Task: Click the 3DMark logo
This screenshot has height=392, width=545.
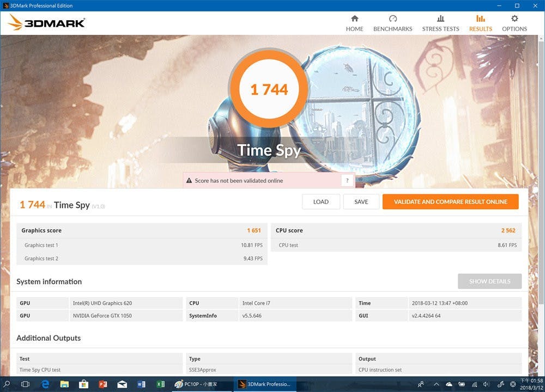Action: pyautogui.click(x=46, y=22)
